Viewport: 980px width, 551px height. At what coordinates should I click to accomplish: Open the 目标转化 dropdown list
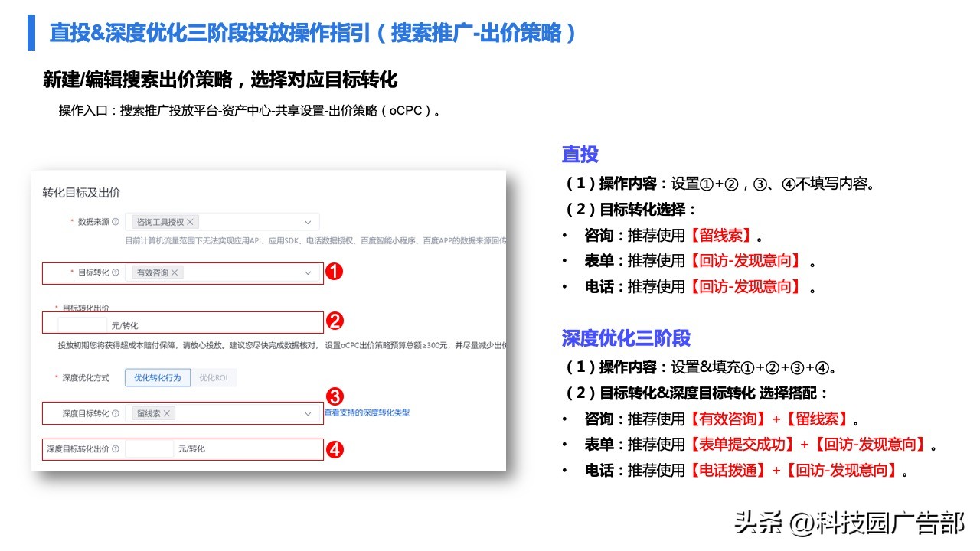[308, 272]
